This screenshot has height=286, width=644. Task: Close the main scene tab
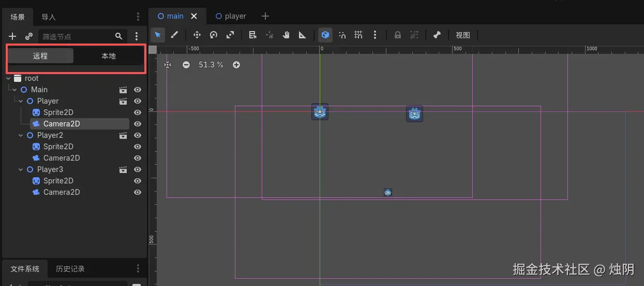pyautogui.click(x=194, y=16)
